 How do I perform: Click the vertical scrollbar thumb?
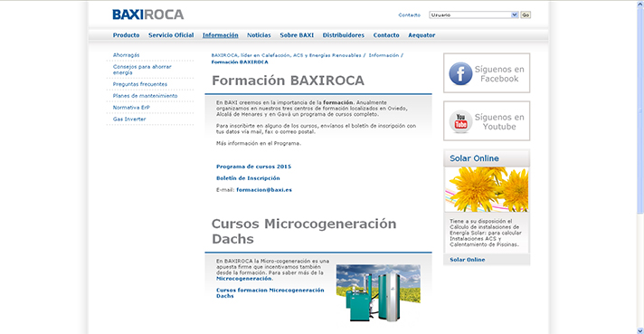pos(640,111)
